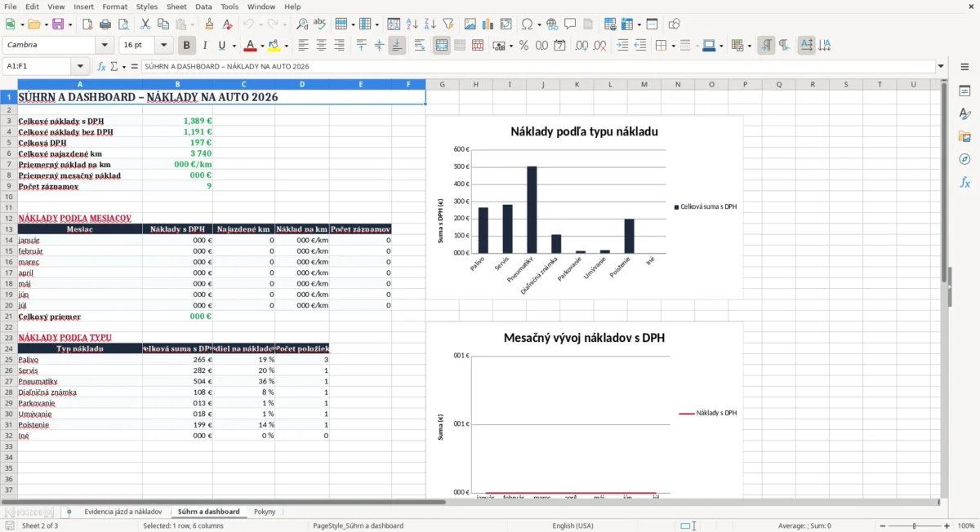980x532 pixels.
Task: Toggle Center Horizontally alignment
Action: (322, 46)
